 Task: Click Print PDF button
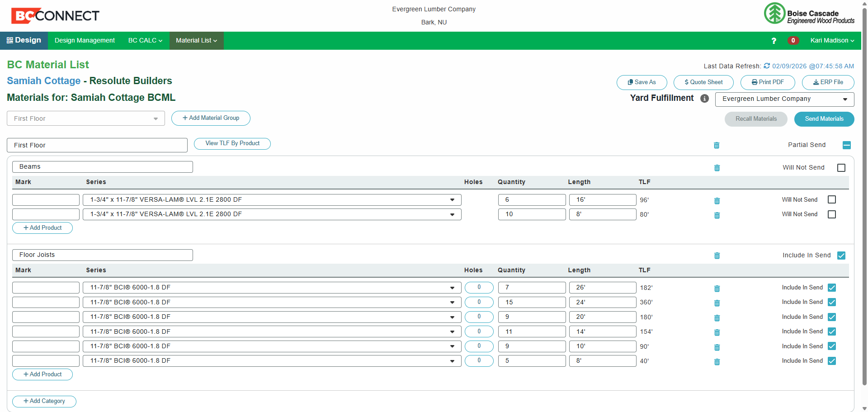click(768, 82)
